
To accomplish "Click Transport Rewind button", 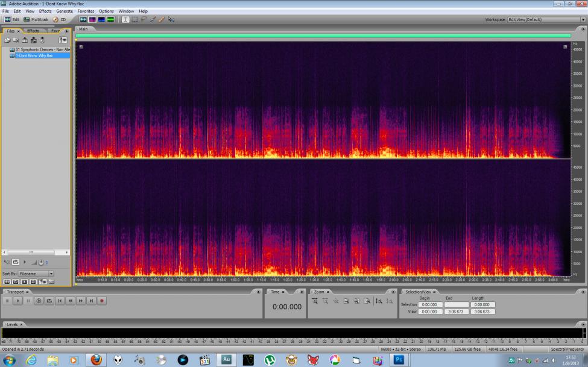I will [70, 301].
